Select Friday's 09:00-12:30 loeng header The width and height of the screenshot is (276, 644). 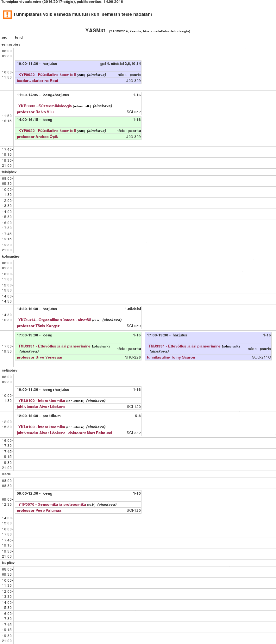coord(34,493)
